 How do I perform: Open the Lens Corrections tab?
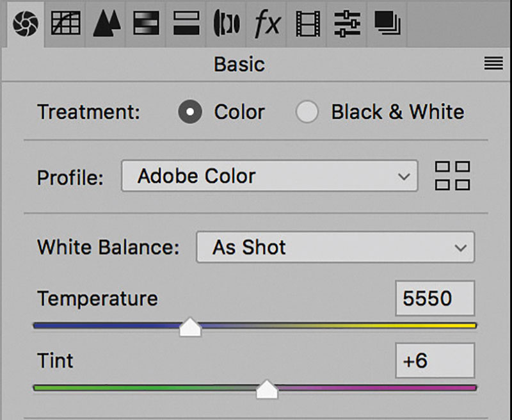tap(227, 24)
